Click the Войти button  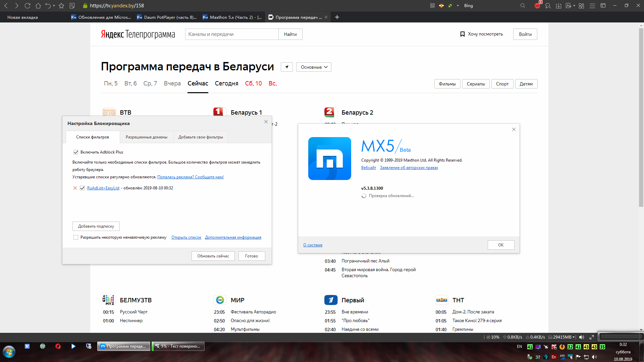tap(525, 34)
